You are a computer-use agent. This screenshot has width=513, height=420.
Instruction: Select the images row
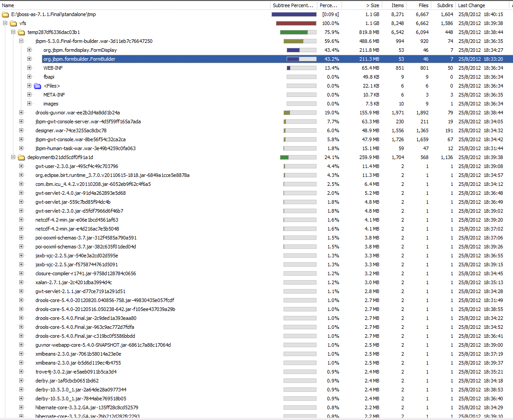pyautogui.click(x=256, y=104)
